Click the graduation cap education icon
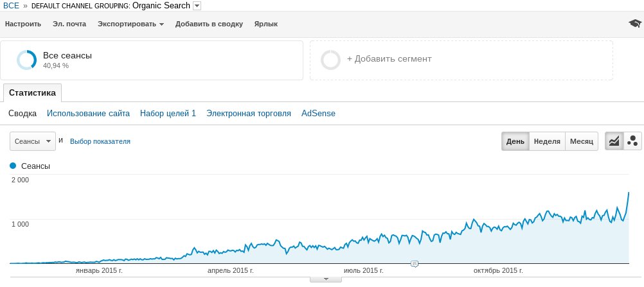 tap(634, 24)
